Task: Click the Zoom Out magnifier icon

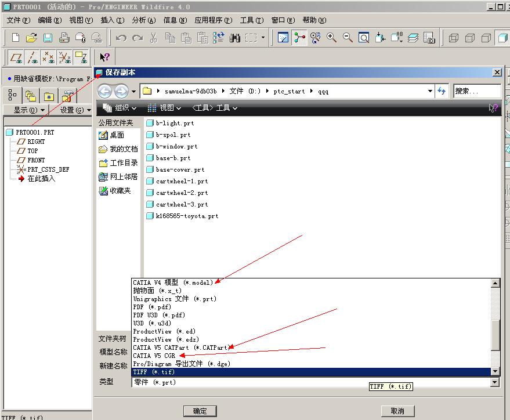Action: pos(348,38)
